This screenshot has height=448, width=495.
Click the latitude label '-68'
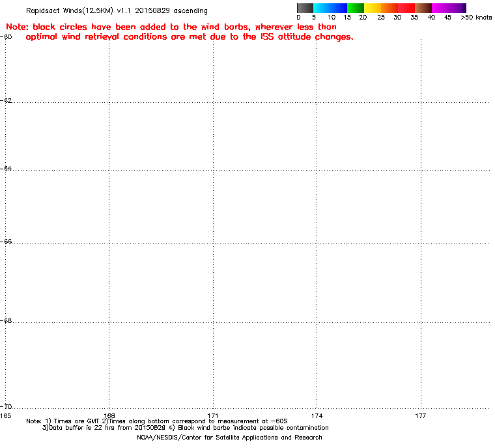(x=6, y=320)
